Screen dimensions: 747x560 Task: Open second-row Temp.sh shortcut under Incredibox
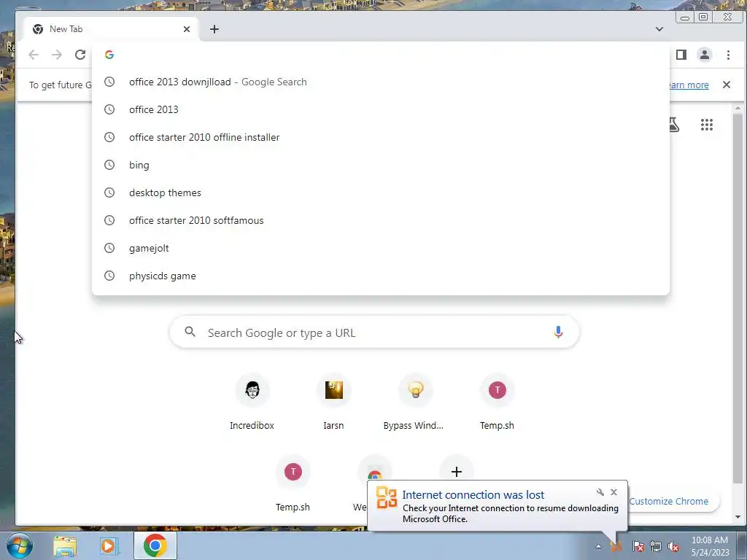pyautogui.click(x=293, y=485)
